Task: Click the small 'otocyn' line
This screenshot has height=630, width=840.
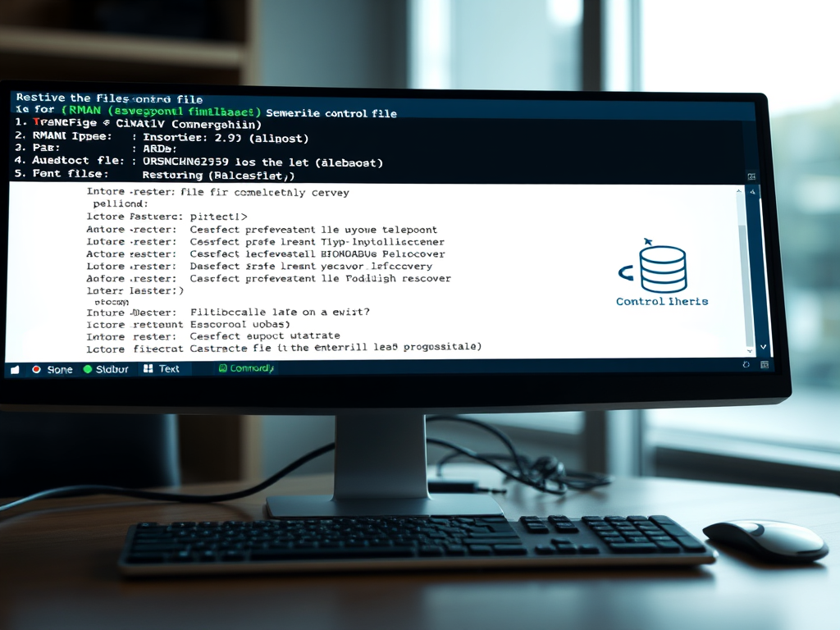Action: click(x=112, y=302)
